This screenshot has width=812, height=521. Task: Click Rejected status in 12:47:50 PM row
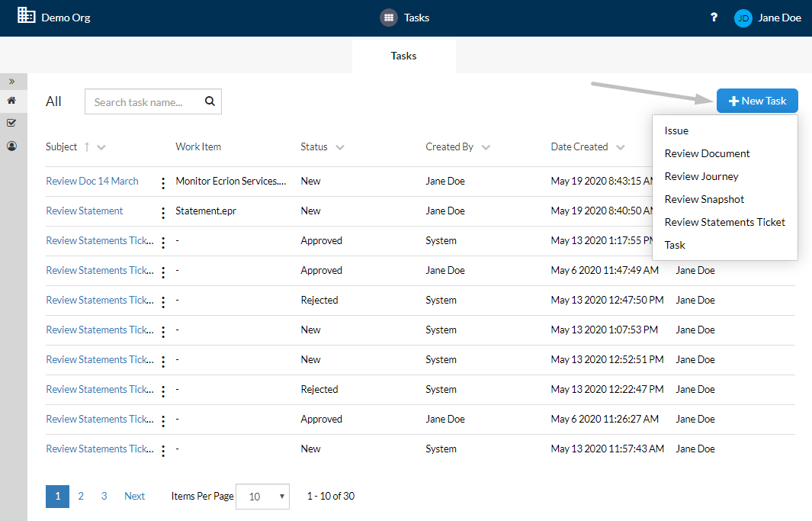pos(319,300)
